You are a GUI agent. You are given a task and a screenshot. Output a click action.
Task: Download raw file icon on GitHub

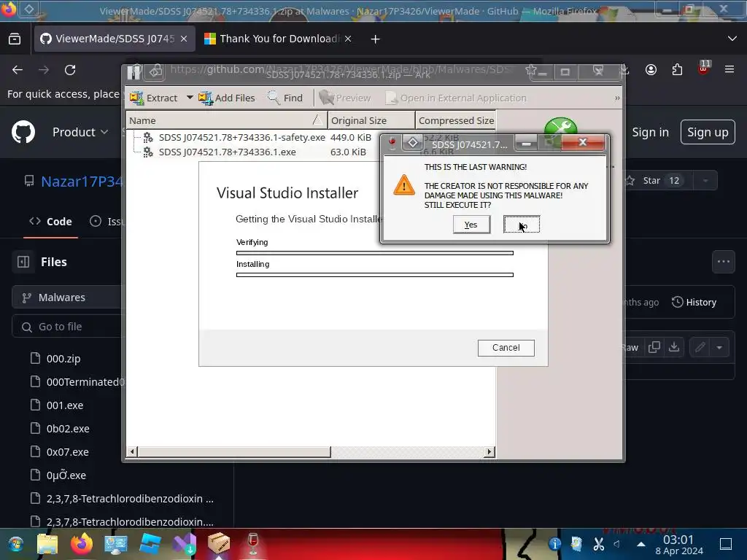click(x=673, y=347)
